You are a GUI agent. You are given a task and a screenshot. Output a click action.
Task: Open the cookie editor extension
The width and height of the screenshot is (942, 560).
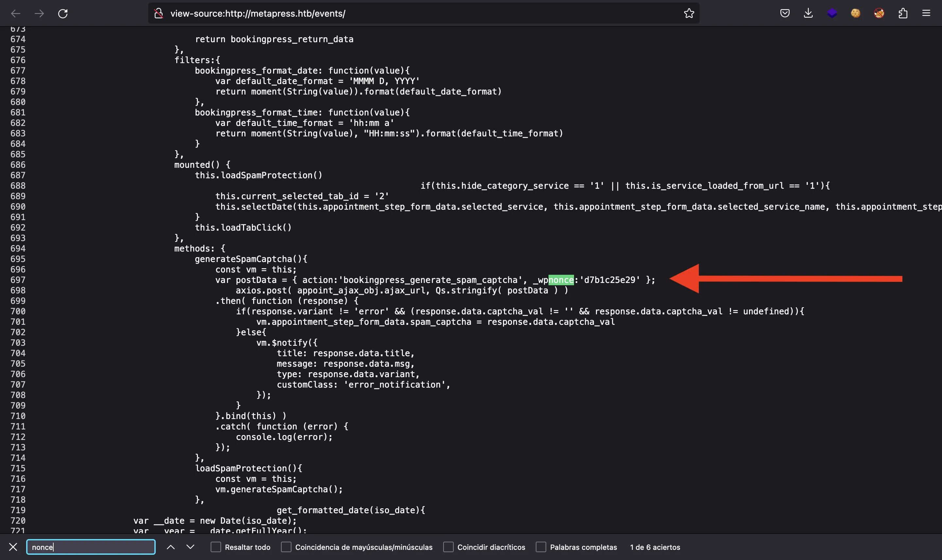[855, 13]
